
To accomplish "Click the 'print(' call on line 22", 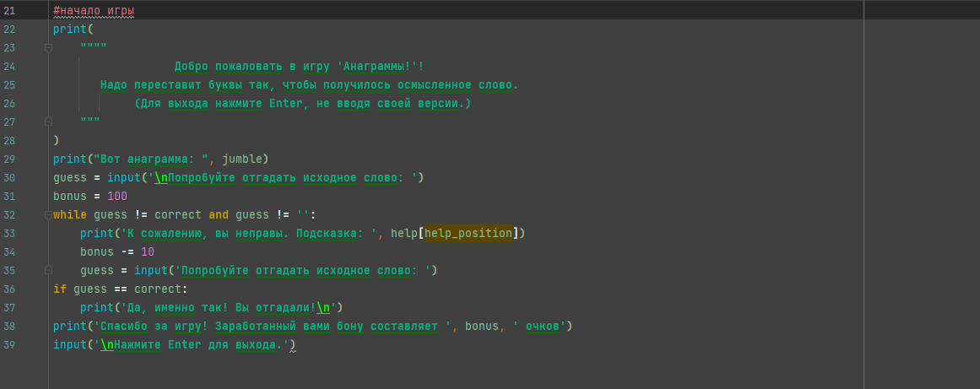I will 73,30.
